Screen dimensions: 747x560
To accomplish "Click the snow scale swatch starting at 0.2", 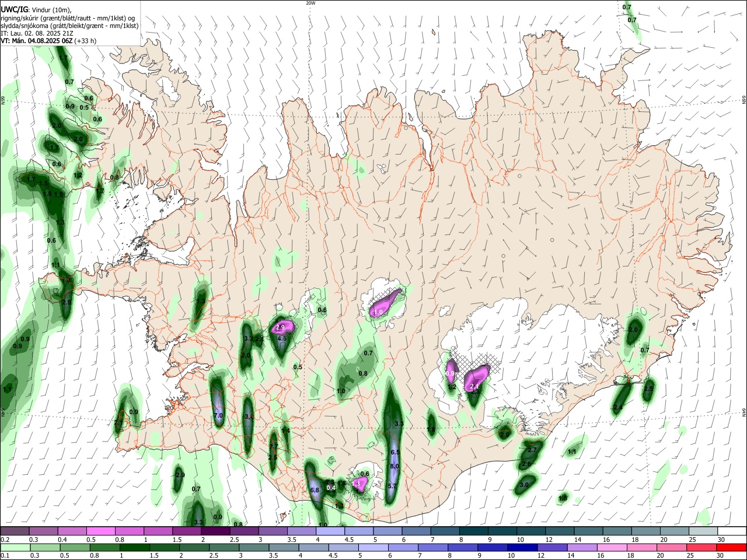I will tap(15, 531).
